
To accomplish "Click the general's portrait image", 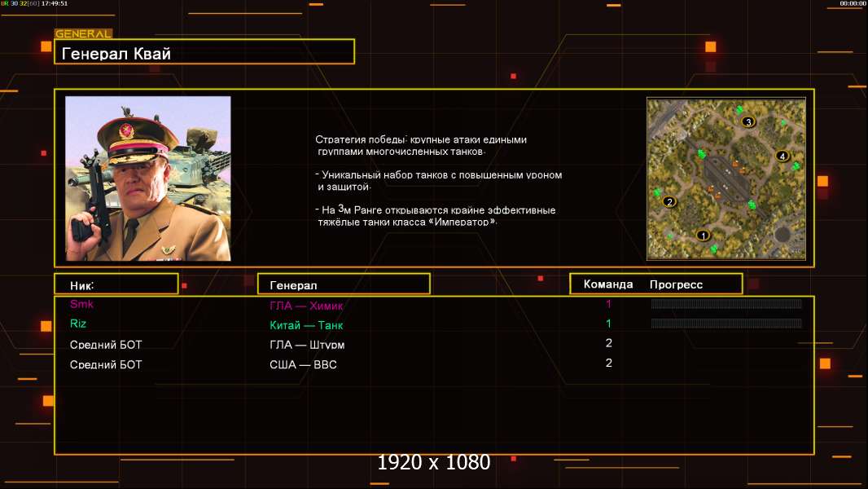I will tap(147, 178).
